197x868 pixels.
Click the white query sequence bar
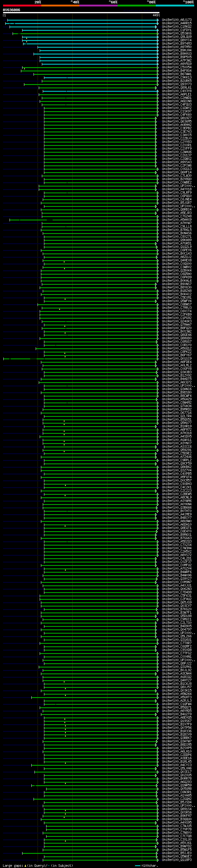point(81,13)
